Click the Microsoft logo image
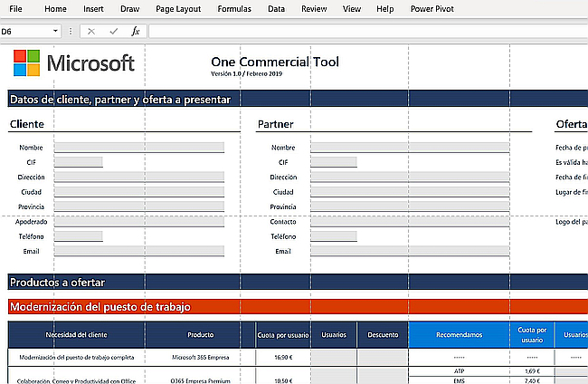 tap(74, 63)
